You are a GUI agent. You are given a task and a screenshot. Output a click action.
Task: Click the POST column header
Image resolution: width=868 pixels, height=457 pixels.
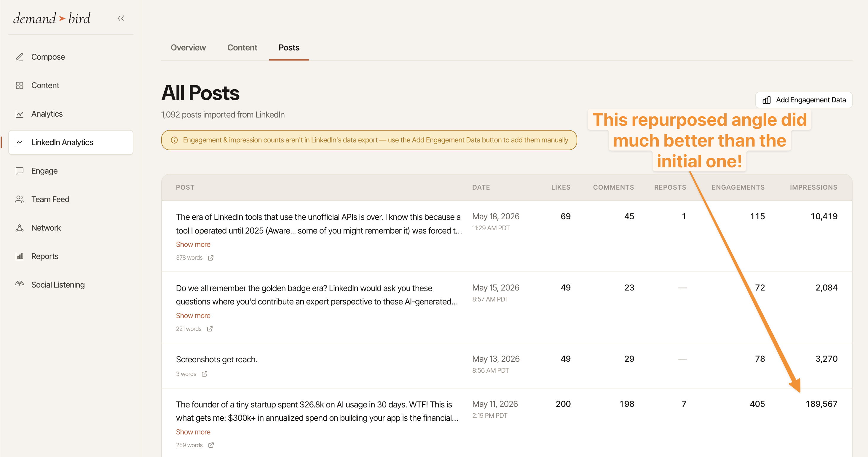point(185,187)
